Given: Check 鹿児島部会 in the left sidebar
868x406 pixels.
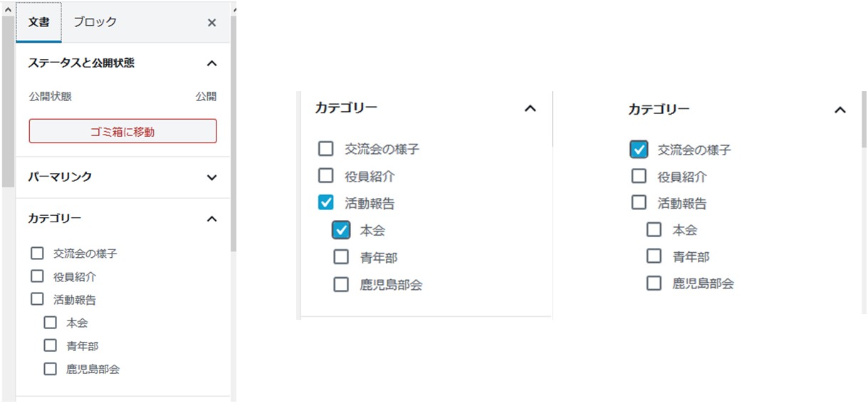Looking at the screenshot, I should point(50,369).
